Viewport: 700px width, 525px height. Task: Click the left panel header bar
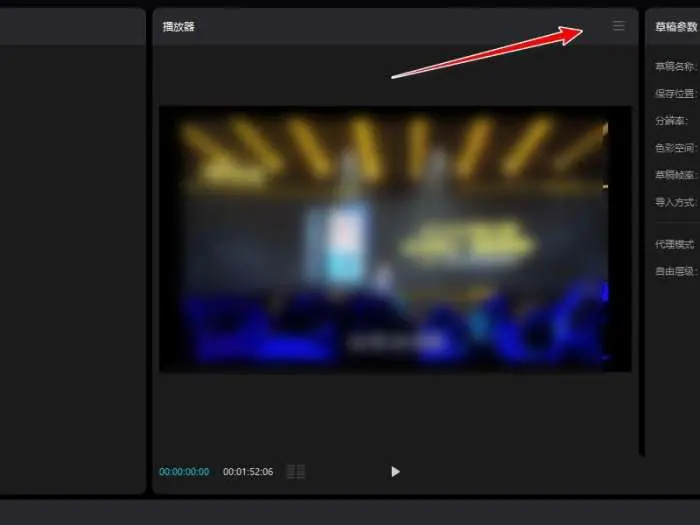[70, 27]
